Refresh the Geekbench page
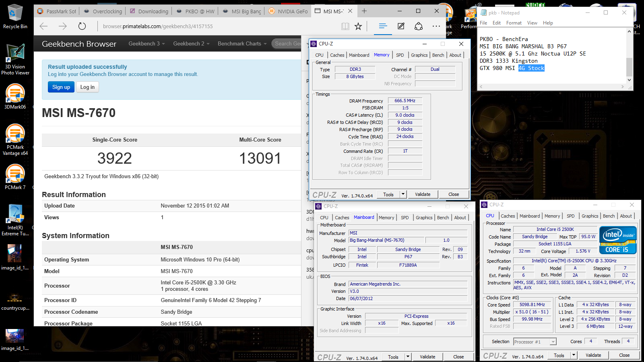 [82, 26]
